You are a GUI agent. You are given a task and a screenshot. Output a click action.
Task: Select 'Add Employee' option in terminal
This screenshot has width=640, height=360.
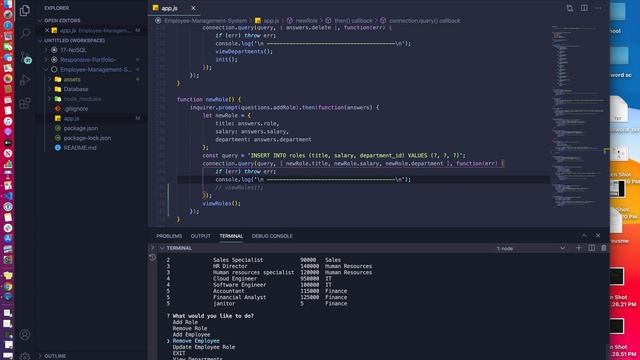click(191, 334)
